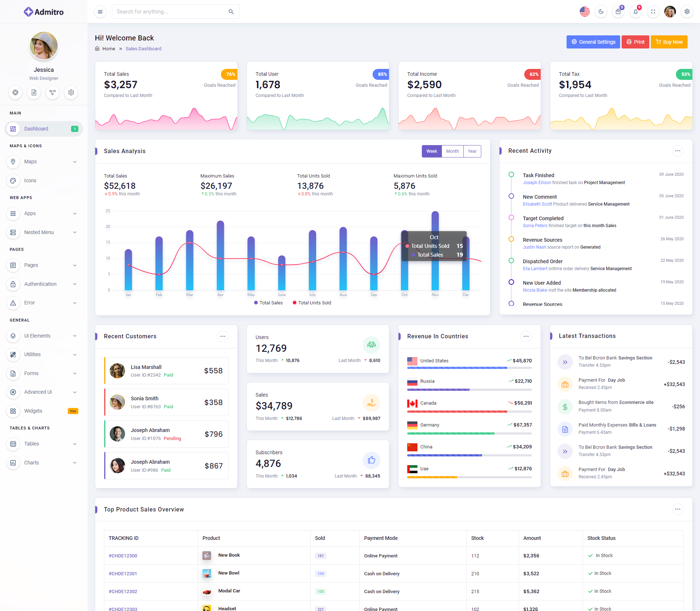Open the notifications bell icon
The image size is (700, 611).
click(x=635, y=12)
